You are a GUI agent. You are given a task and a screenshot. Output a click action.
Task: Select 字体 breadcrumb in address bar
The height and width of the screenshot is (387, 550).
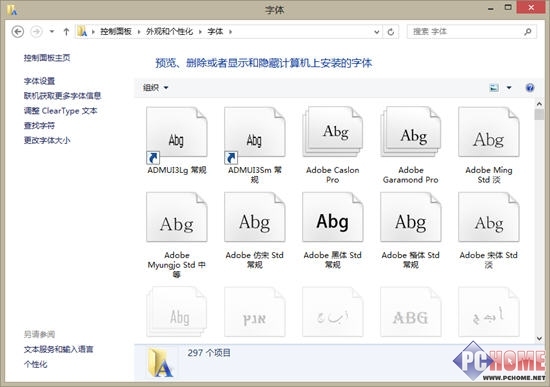(x=215, y=32)
